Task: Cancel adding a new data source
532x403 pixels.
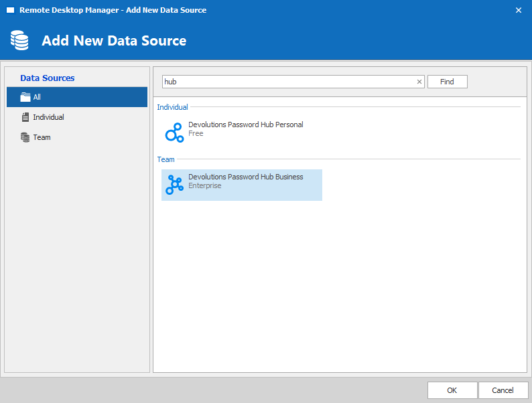Action: click(503, 390)
